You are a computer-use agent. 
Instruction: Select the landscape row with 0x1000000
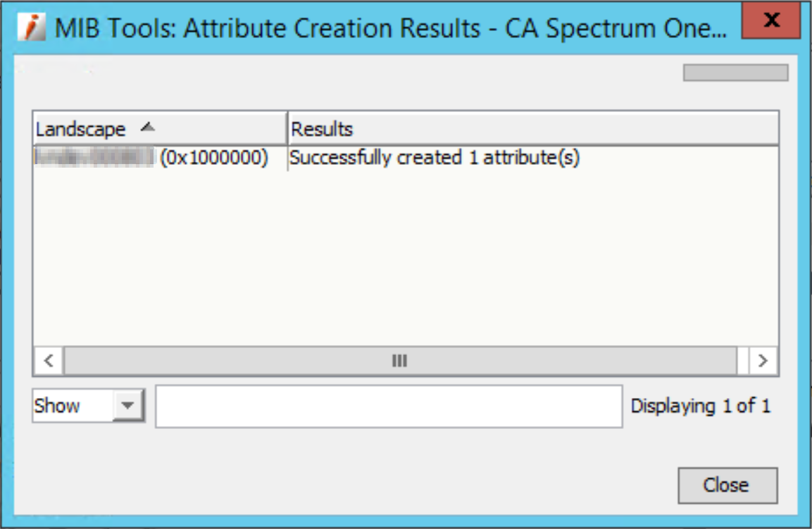[x=151, y=158]
